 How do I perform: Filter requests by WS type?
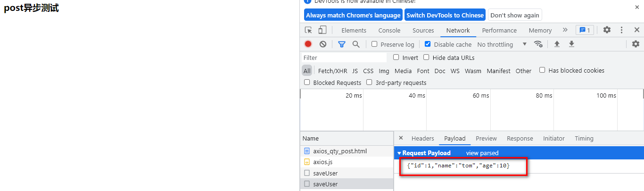point(455,71)
